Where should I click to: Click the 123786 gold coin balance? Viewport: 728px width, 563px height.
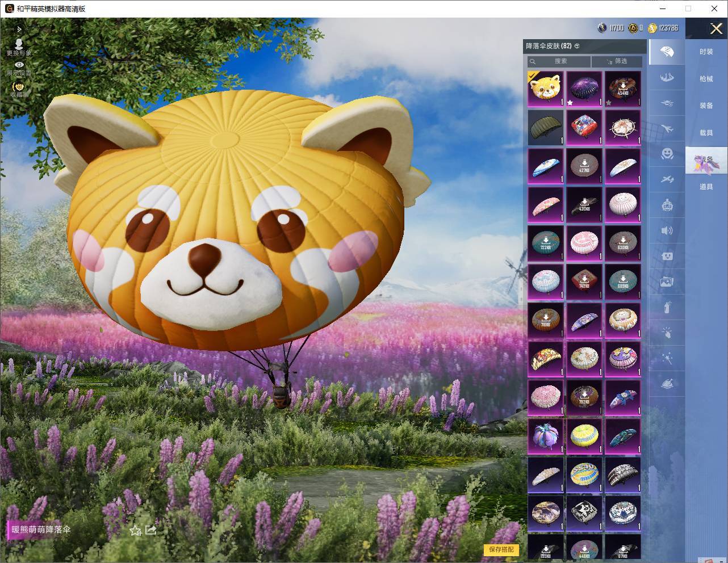[663, 28]
